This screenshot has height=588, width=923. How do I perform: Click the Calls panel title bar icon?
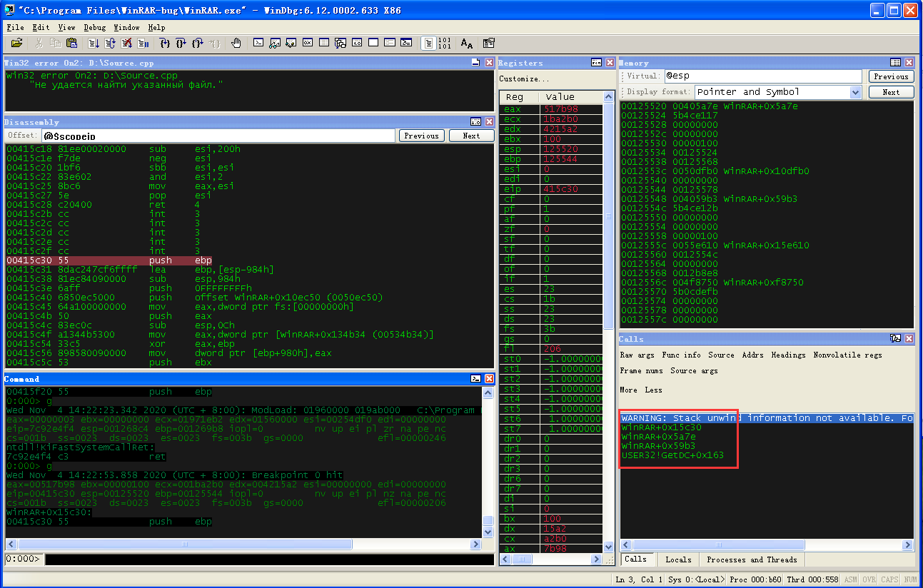coord(895,338)
